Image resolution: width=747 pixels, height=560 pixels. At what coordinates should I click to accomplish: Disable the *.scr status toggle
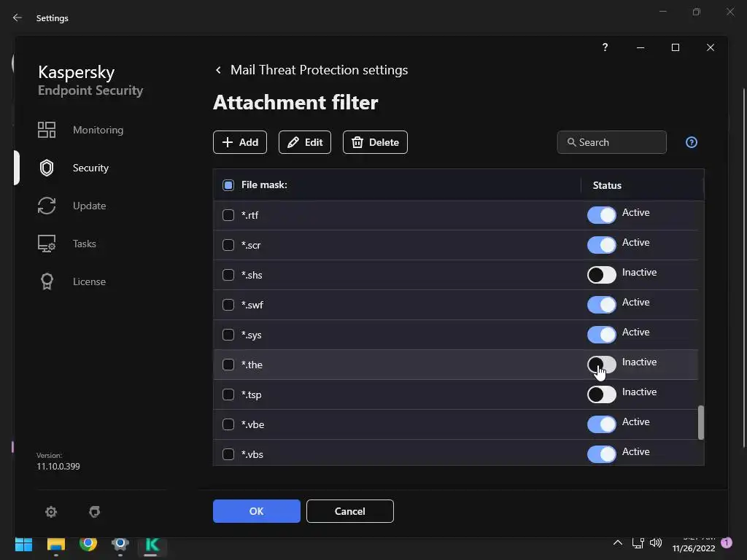tap(601, 245)
